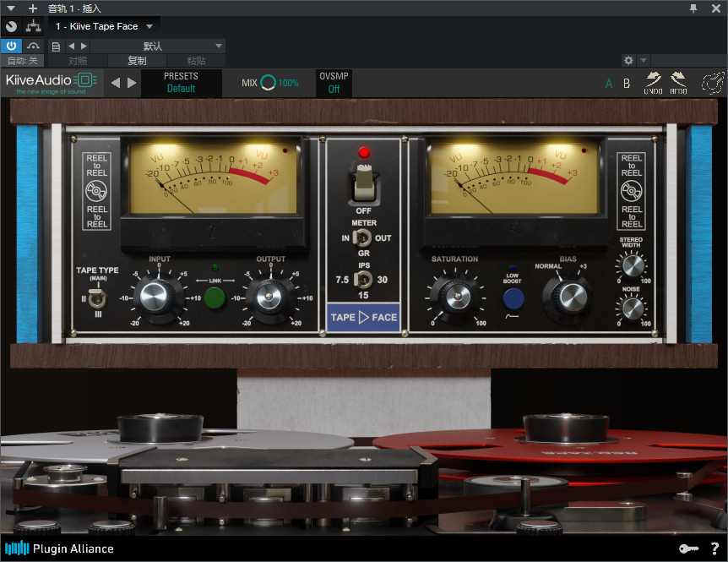Click the OUTPUT gain knob
The width and height of the screenshot is (728, 562).
point(269,297)
